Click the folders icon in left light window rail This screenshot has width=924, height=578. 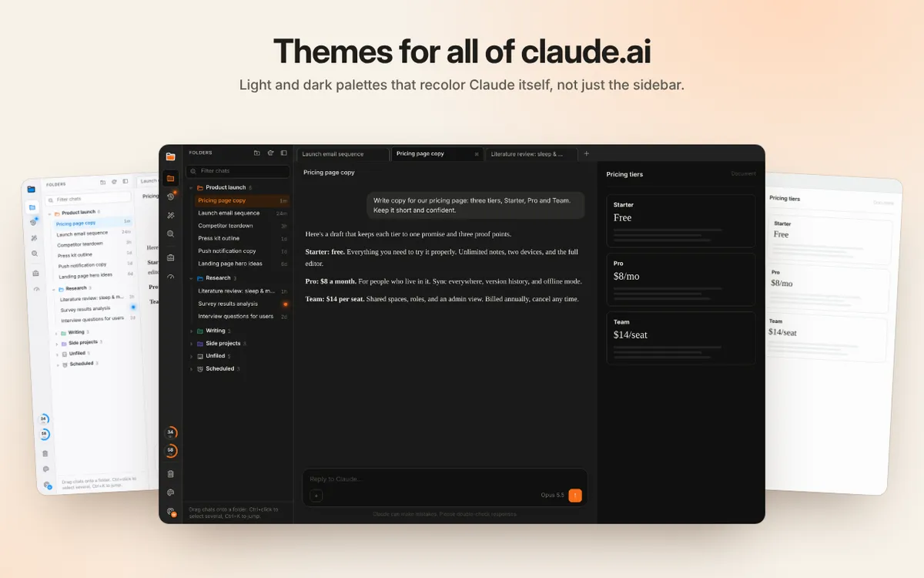point(32,207)
